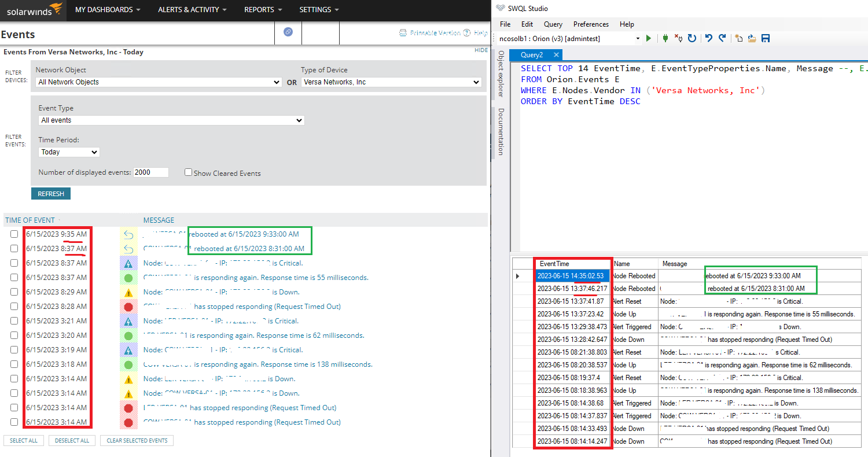Open the Edit menu in SWQL Studio
Viewport: 868px width, 457px height.
[527, 24]
